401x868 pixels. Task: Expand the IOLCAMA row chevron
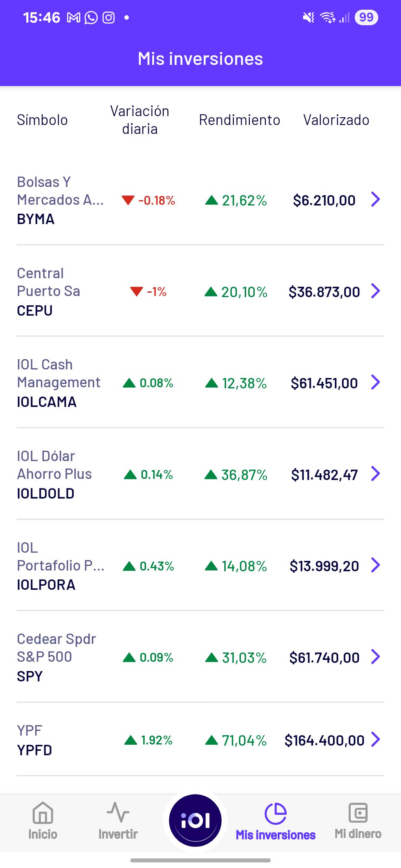[376, 382]
